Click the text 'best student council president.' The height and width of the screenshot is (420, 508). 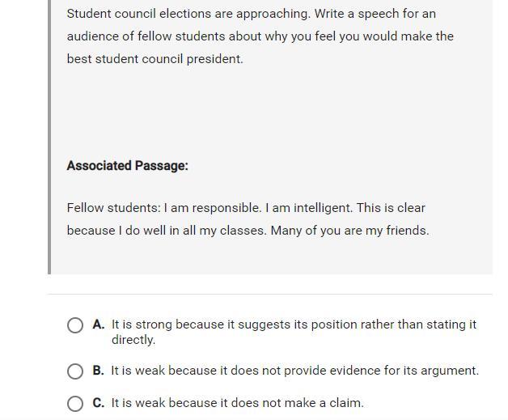[x=155, y=59]
